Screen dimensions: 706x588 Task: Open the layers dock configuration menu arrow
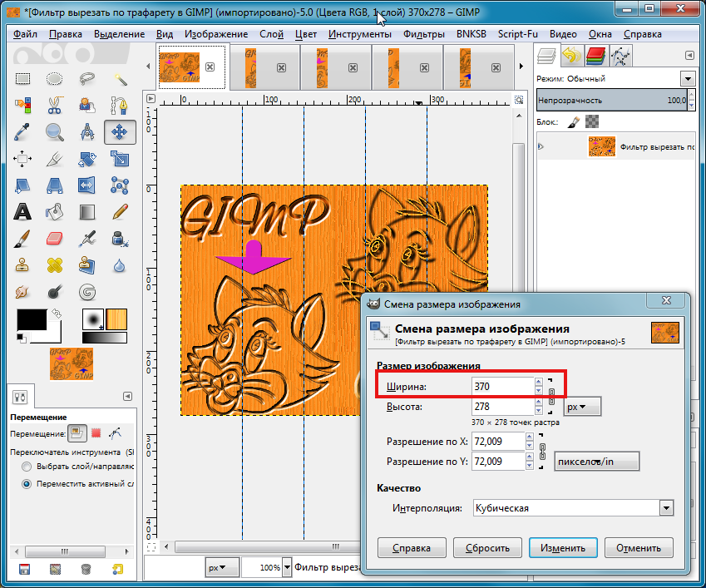coord(689,55)
